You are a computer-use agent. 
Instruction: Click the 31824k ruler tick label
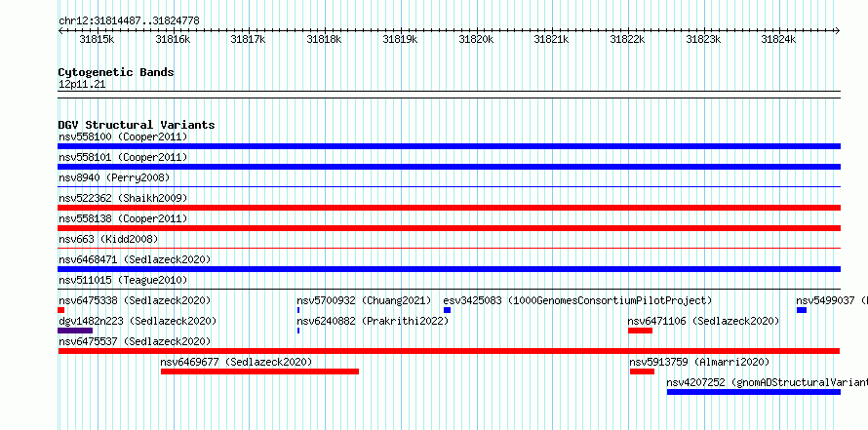pos(778,39)
